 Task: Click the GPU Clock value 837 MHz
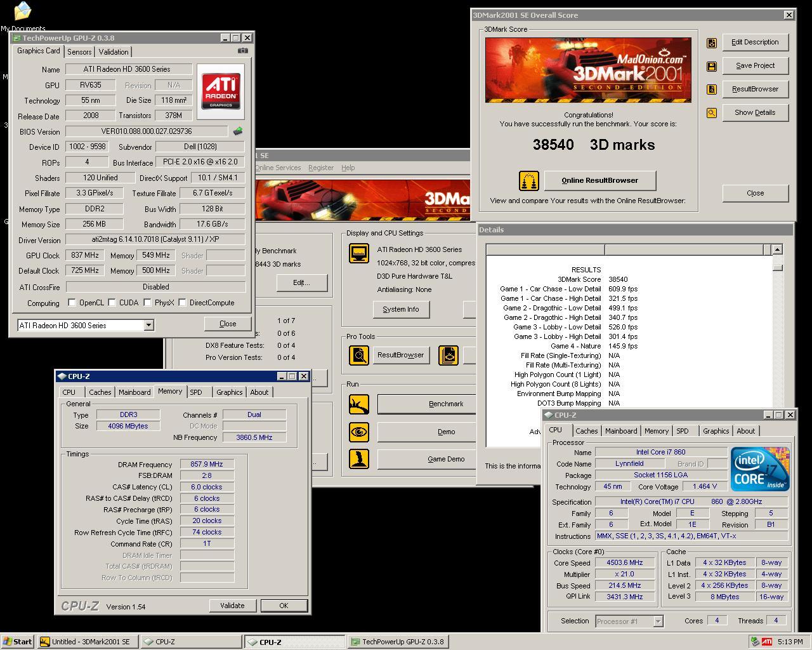click(85, 255)
